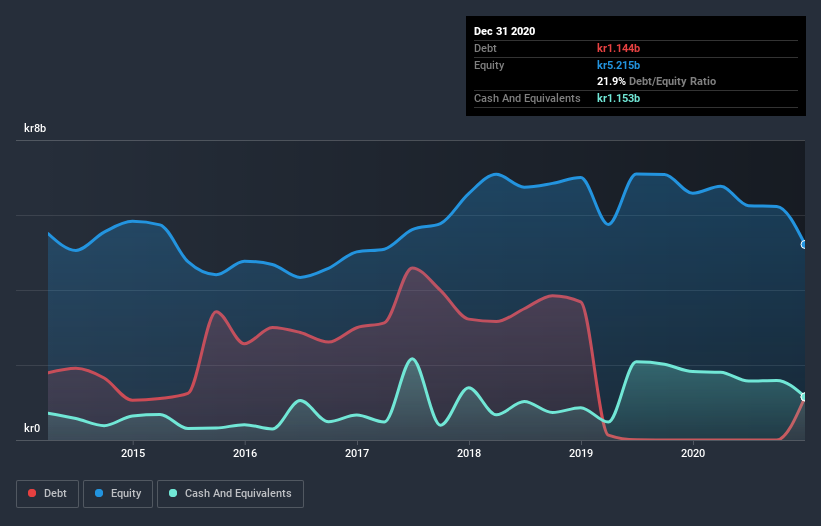This screenshot has width=821, height=526.
Task: Toggle the Cash And Equivalents legend button
Action: tap(230, 494)
